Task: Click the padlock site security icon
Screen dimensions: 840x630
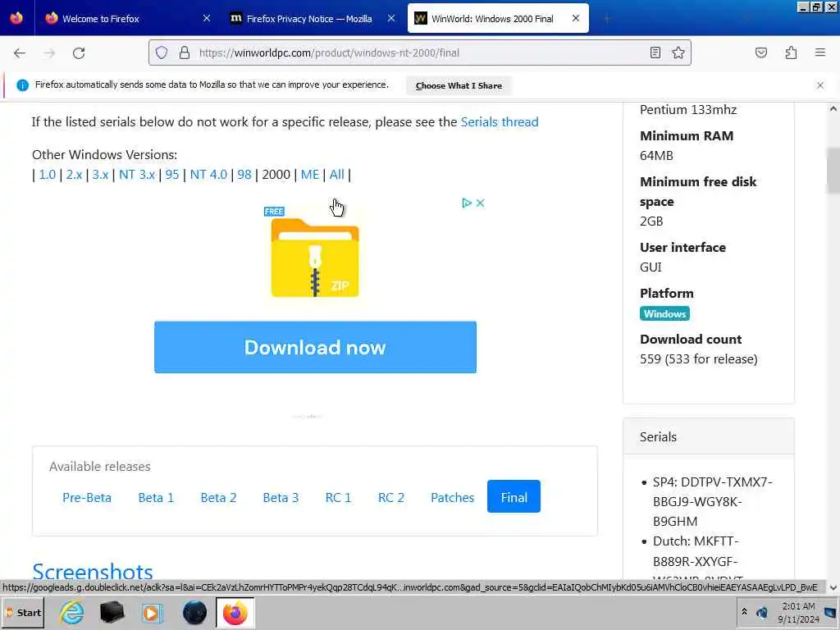Action: 185,52
